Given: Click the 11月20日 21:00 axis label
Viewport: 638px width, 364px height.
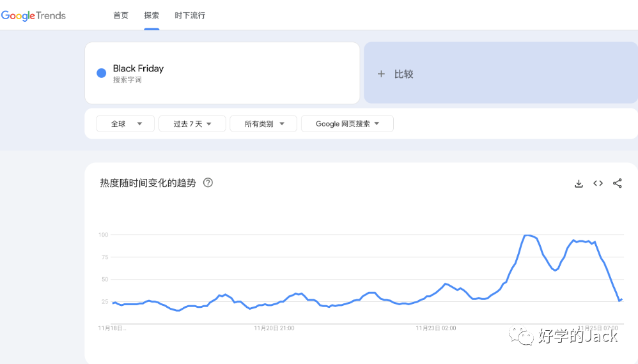Looking at the screenshot, I should click(274, 328).
